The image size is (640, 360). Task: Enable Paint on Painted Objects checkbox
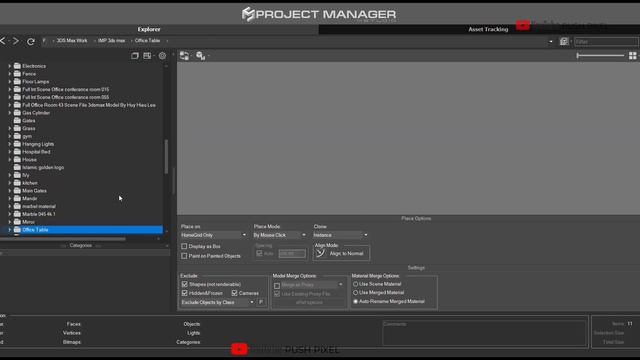pyautogui.click(x=184, y=256)
